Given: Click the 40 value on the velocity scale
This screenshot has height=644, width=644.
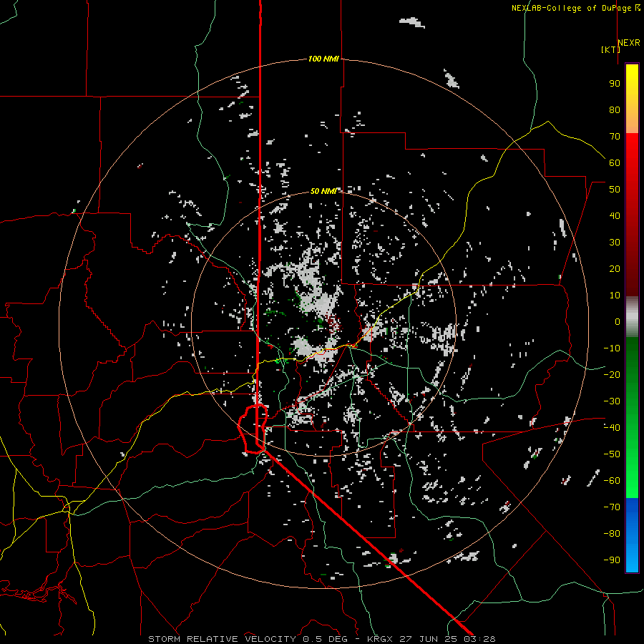Looking at the screenshot, I should [615, 215].
